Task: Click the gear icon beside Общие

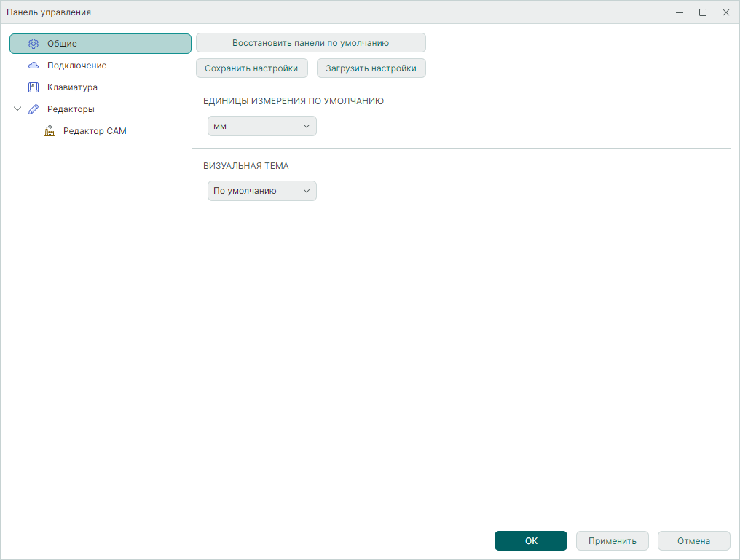Action: 34,44
